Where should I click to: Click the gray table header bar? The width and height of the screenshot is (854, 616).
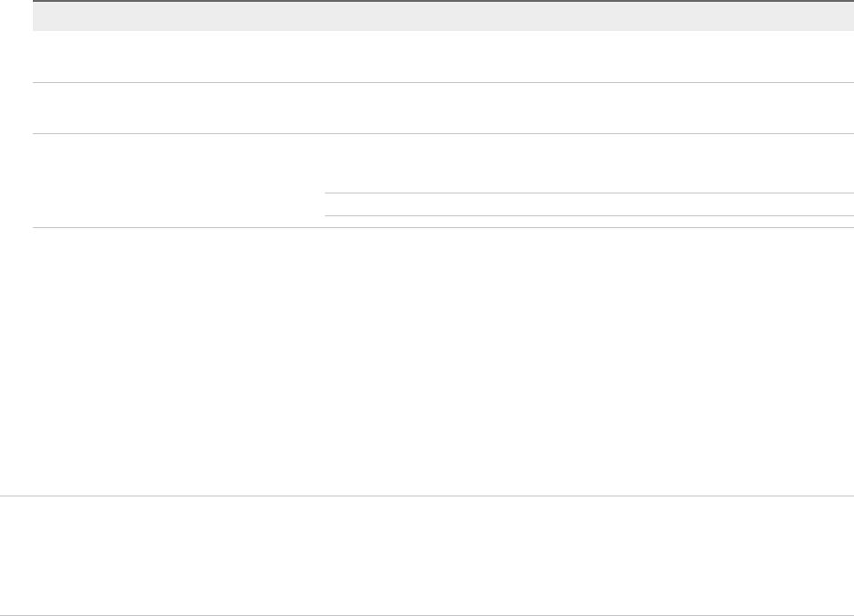point(436,16)
